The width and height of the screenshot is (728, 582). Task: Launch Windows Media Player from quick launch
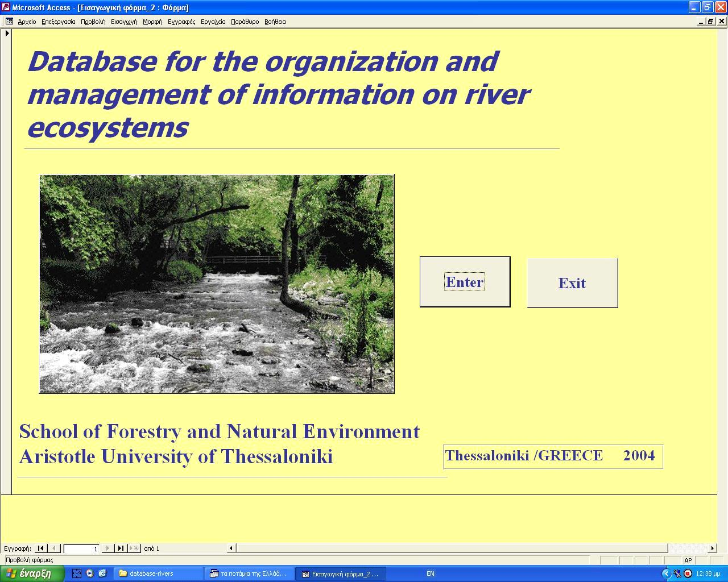click(90, 573)
